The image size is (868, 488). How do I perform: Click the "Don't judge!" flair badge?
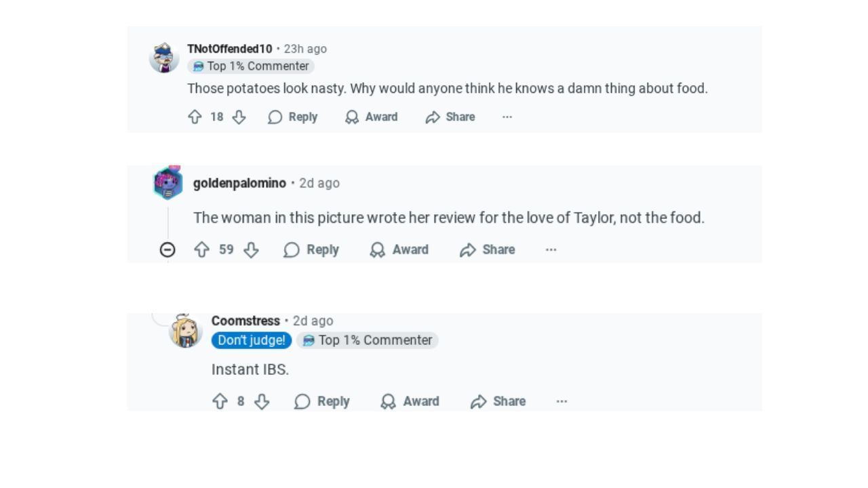(252, 340)
